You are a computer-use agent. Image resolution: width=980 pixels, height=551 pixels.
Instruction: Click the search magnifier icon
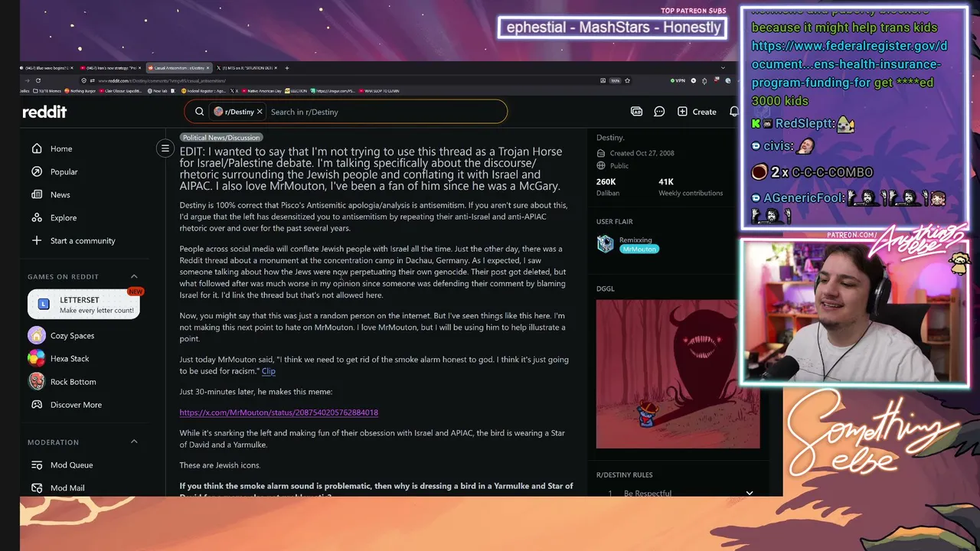click(199, 112)
